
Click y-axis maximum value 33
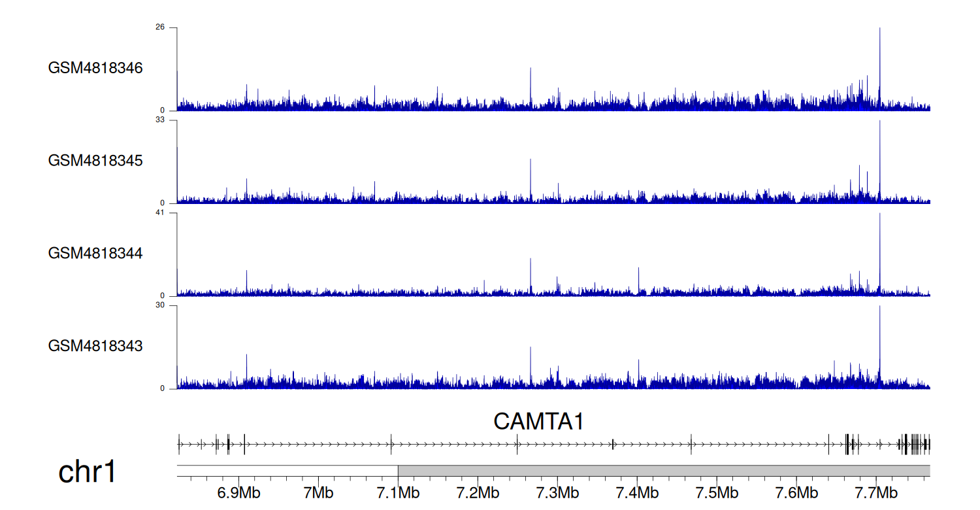(x=160, y=120)
